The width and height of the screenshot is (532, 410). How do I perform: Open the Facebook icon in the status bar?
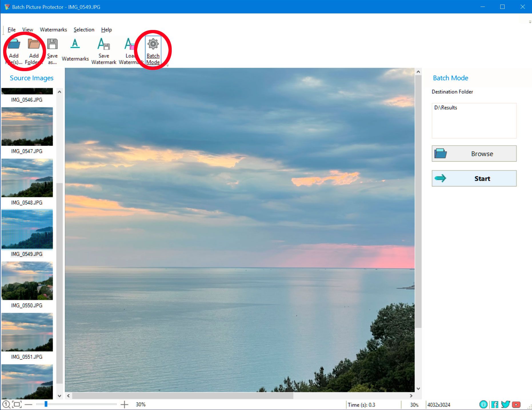pos(495,404)
